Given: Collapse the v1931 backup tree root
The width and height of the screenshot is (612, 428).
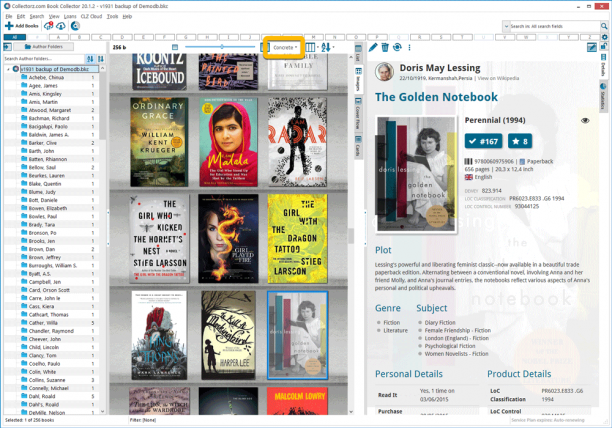Looking at the screenshot, I should 8,69.
